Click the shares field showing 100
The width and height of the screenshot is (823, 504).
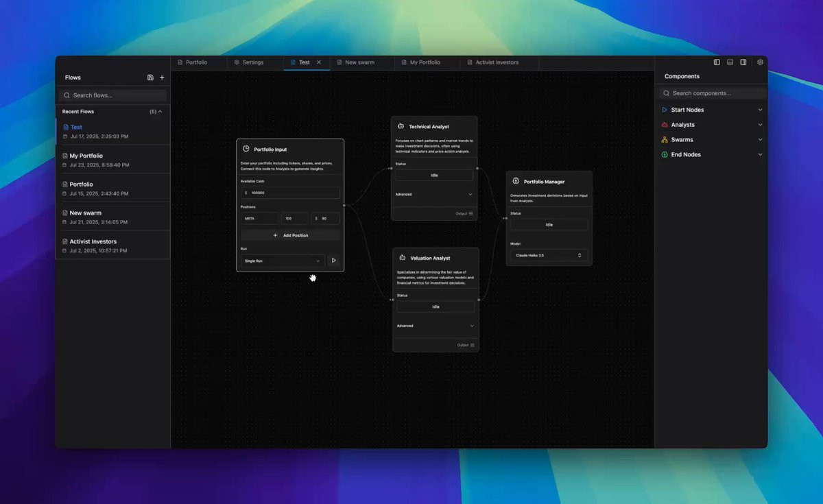(295, 219)
